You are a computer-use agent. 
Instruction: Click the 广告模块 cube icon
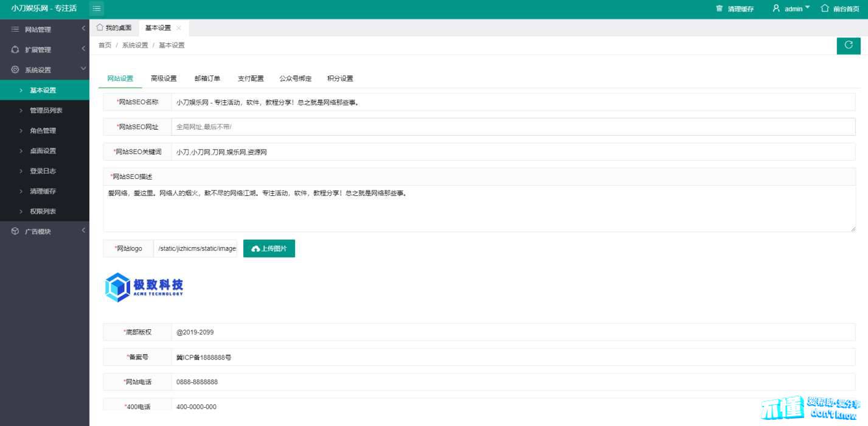[15, 231]
